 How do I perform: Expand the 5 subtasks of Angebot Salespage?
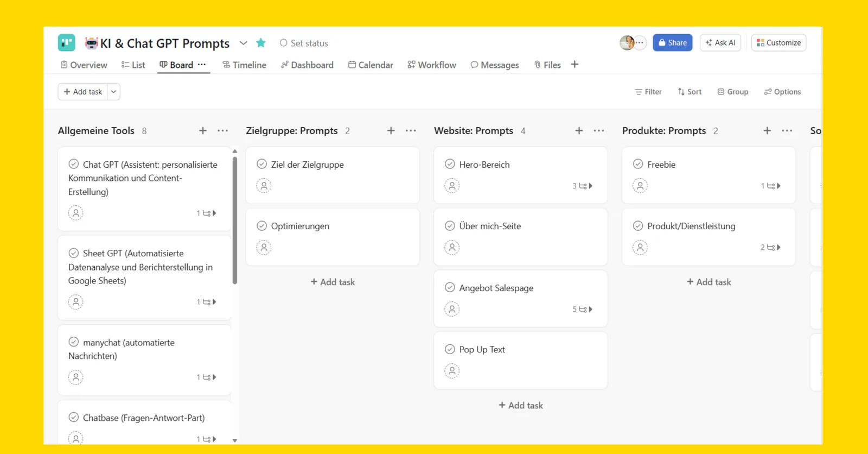(x=583, y=310)
